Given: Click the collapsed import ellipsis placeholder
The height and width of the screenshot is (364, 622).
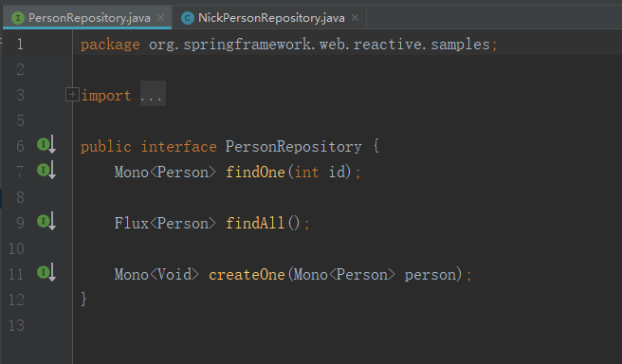Looking at the screenshot, I should click(x=153, y=94).
